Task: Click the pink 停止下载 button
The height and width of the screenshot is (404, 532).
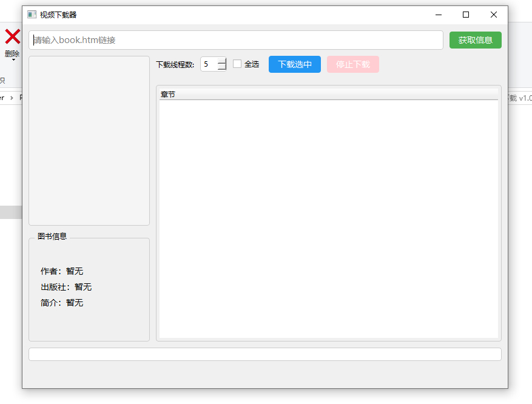Action: click(353, 64)
